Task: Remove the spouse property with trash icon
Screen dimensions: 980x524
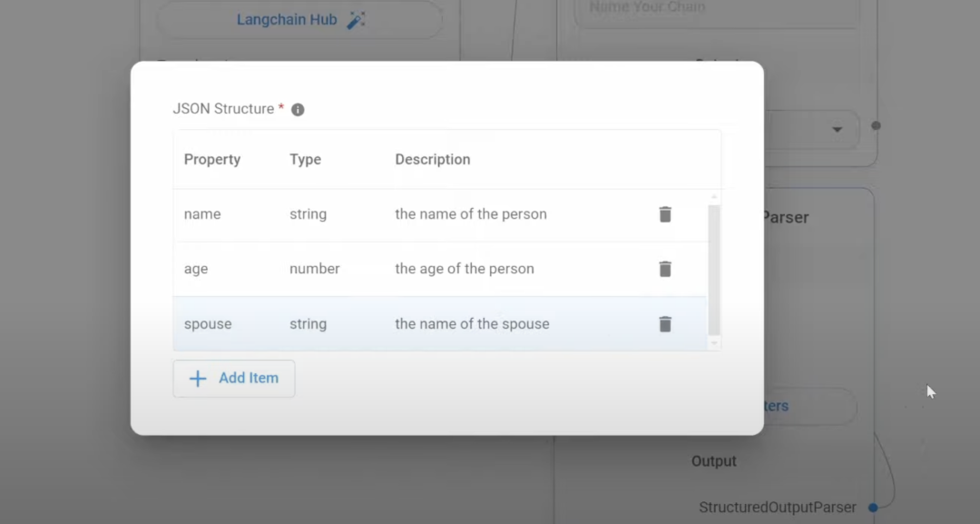Action: pyautogui.click(x=665, y=324)
